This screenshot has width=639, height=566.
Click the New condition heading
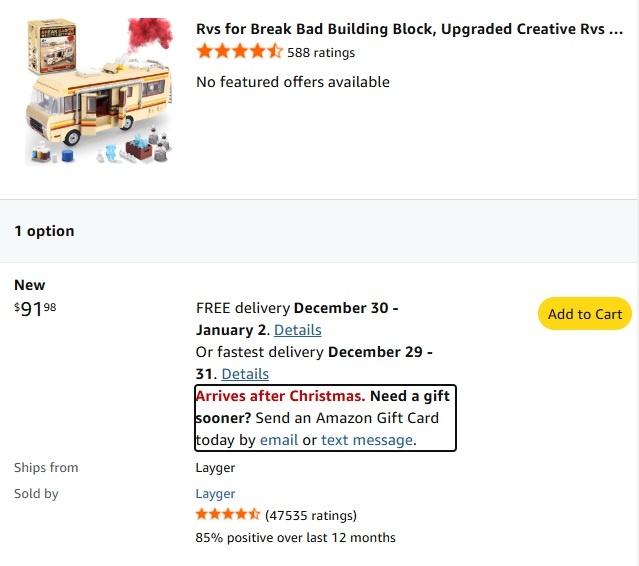pos(30,285)
